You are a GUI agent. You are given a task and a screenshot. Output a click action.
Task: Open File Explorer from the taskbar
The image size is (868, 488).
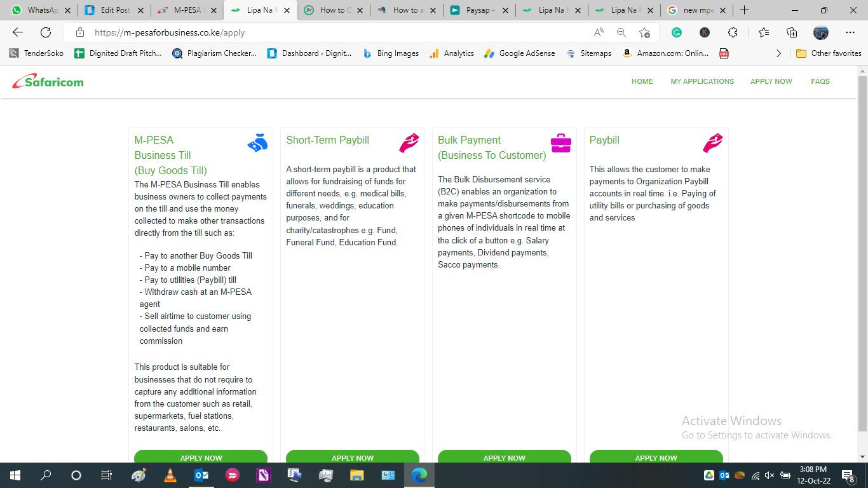tap(357, 475)
